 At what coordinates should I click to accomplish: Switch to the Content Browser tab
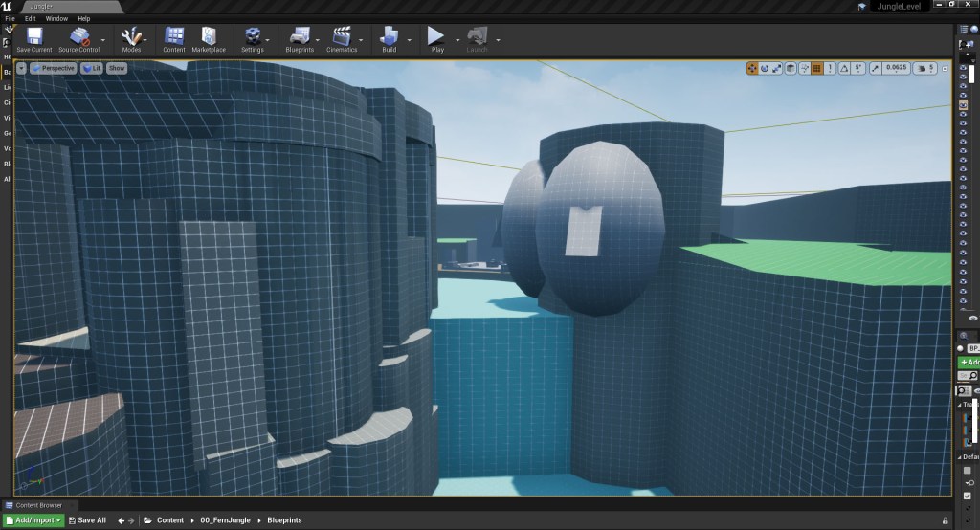pyautogui.click(x=38, y=505)
